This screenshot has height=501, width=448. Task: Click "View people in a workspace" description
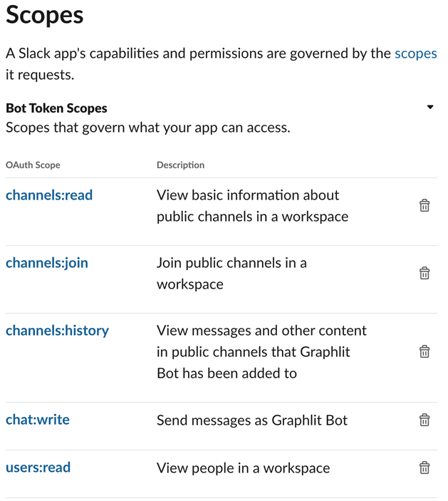(243, 468)
